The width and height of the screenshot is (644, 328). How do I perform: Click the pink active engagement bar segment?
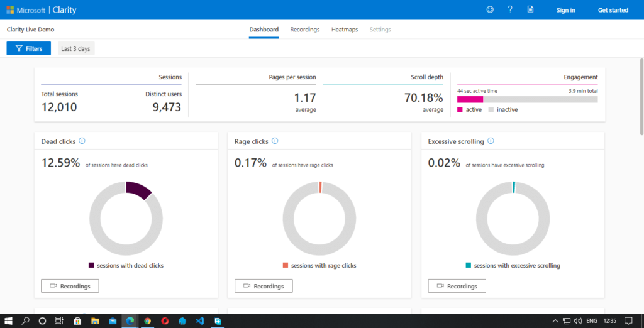[470, 99]
